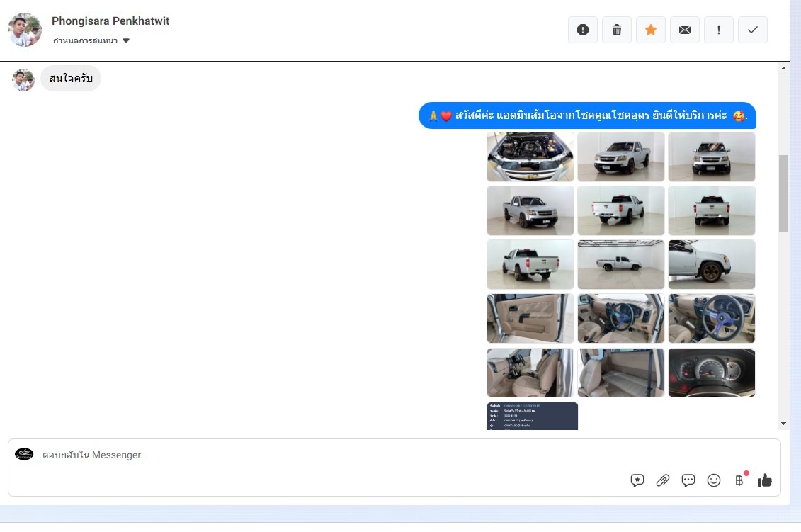The width and height of the screenshot is (801, 532).
Task: Click the trash delete conversation icon
Action: [x=617, y=30]
